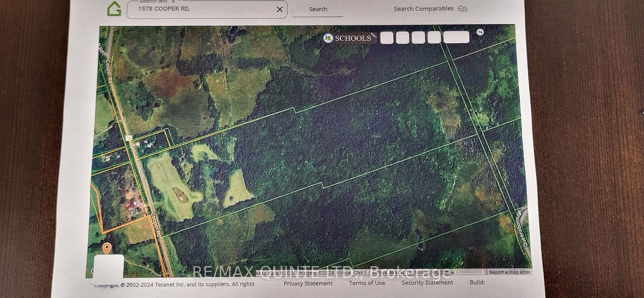
Task: Click the orange location pin on map
Action: (x=107, y=249)
